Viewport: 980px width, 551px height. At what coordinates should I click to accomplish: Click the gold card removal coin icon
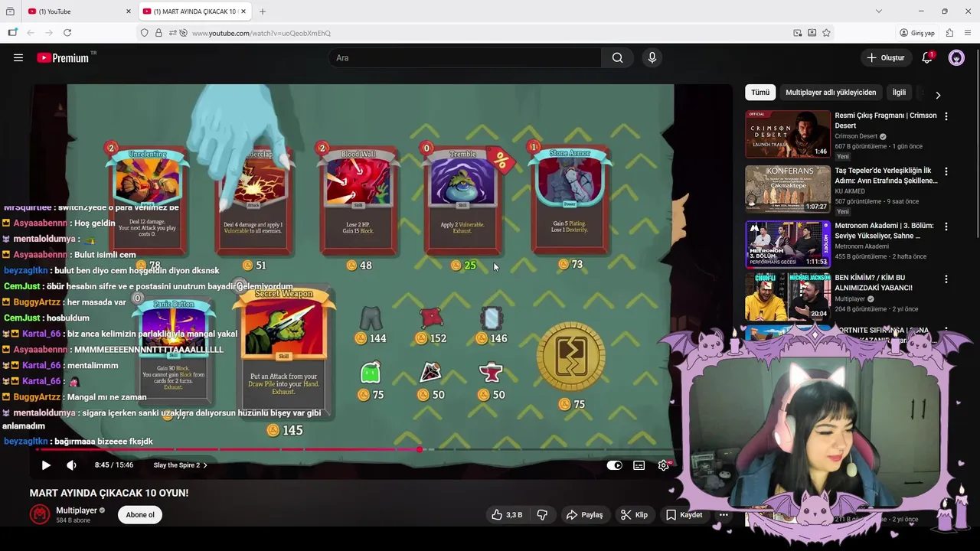(571, 357)
